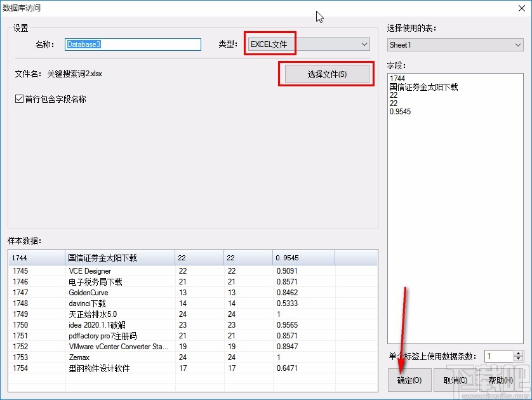Select the Zemax cell
Image resolution: width=532 pixels, height=400 pixels.
pyautogui.click(x=121, y=357)
